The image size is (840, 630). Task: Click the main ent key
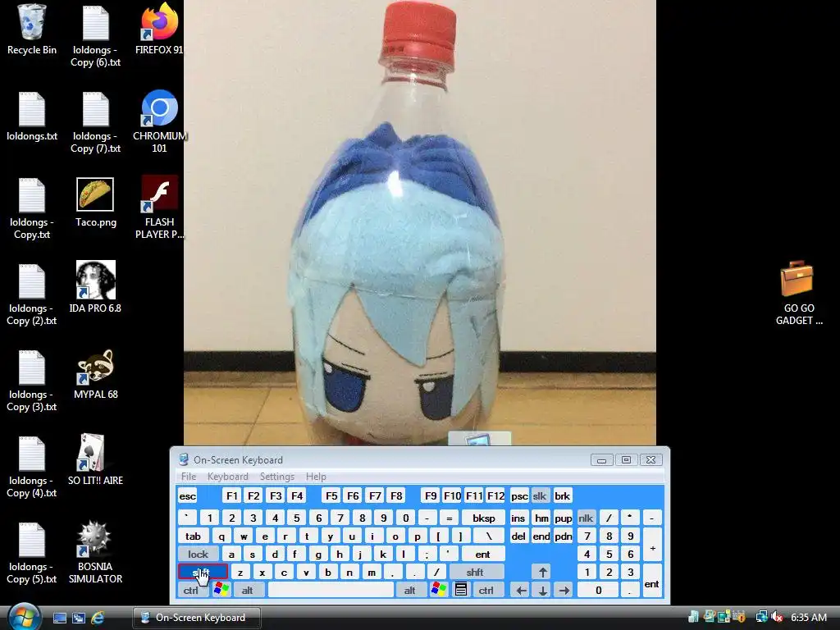point(482,554)
